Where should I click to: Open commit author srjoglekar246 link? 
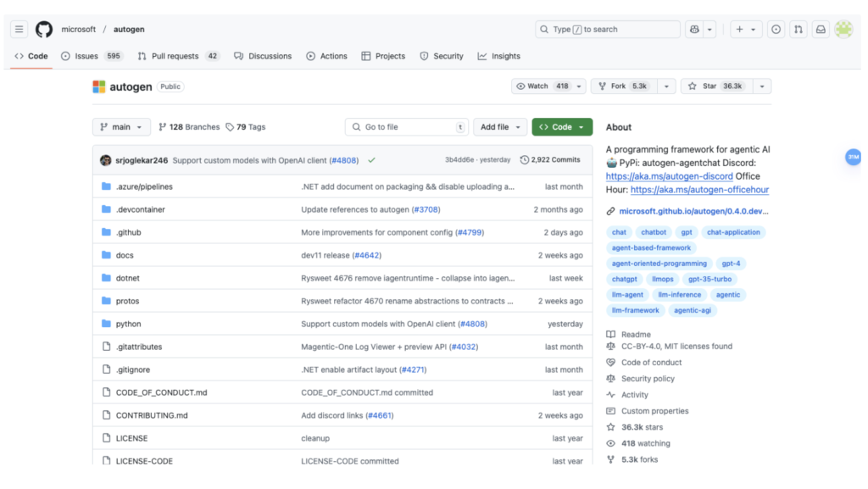click(x=142, y=160)
